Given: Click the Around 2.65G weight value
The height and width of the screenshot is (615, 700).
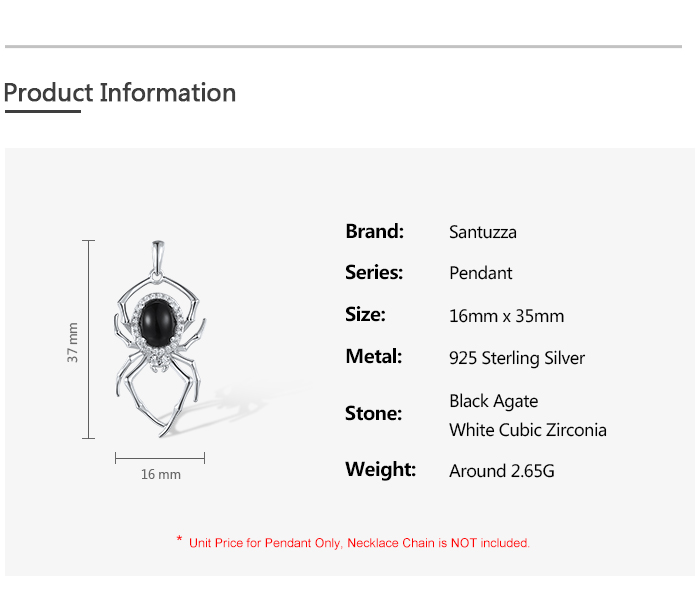Looking at the screenshot, I should 502,470.
